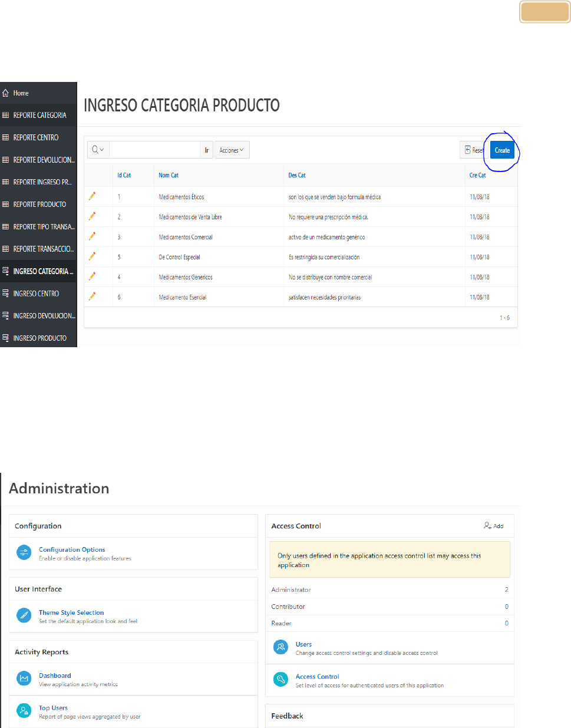Open Home in the sidebar
The image size is (571, 728).
click(x=38, y=93)
